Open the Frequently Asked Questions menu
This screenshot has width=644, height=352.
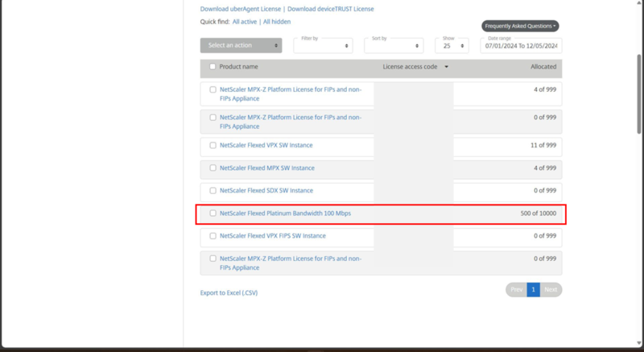(x=520, y=26)
